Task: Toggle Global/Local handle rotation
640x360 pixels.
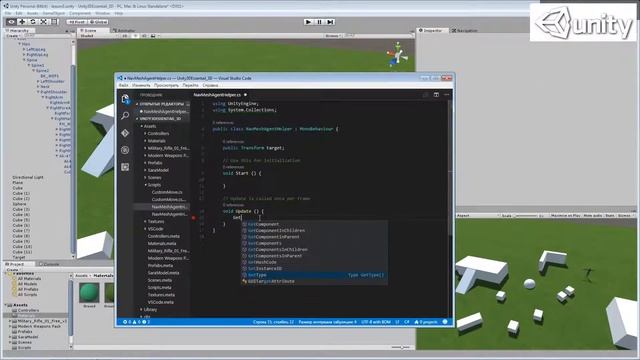Action: (98, 22)
